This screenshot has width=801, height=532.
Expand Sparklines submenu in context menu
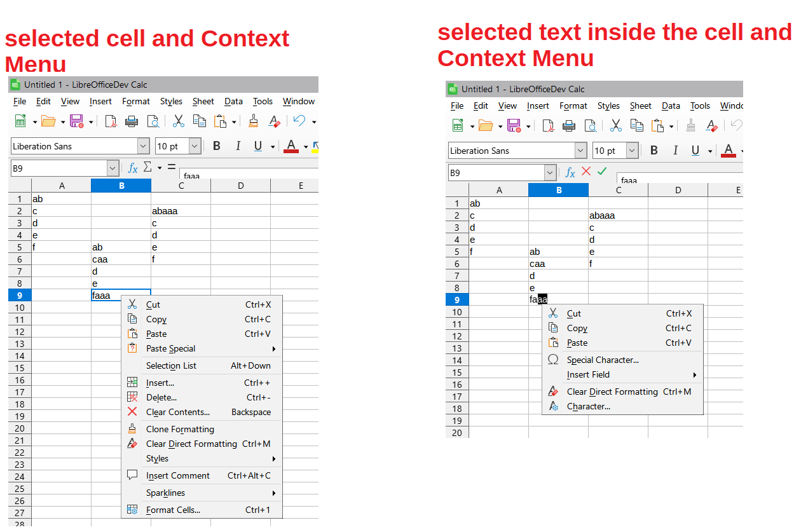pyautogui.click(x=202, y=493)
